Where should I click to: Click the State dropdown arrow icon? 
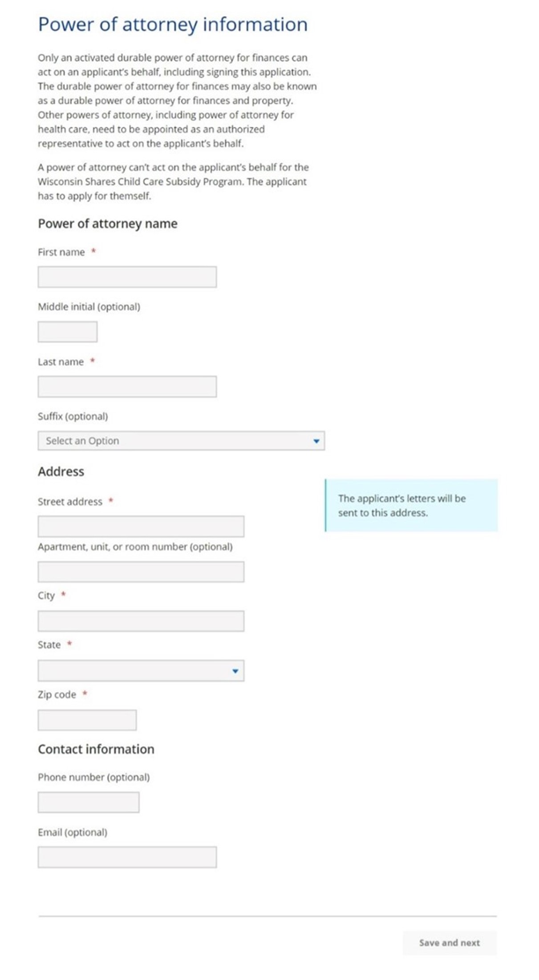[235, 671]
